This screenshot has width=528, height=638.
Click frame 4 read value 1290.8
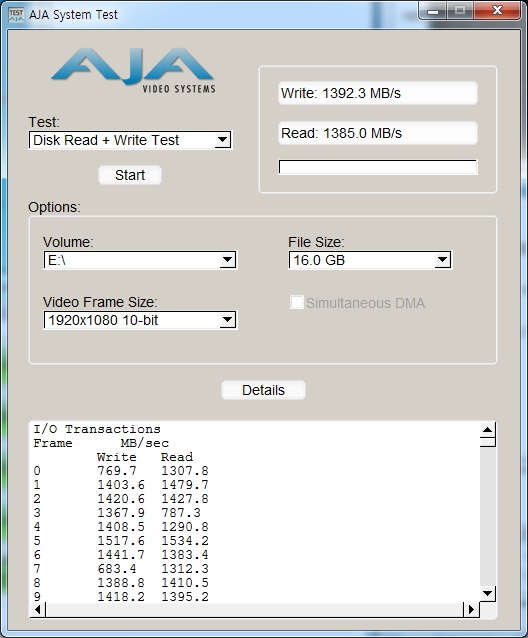[x=185, y=527]
